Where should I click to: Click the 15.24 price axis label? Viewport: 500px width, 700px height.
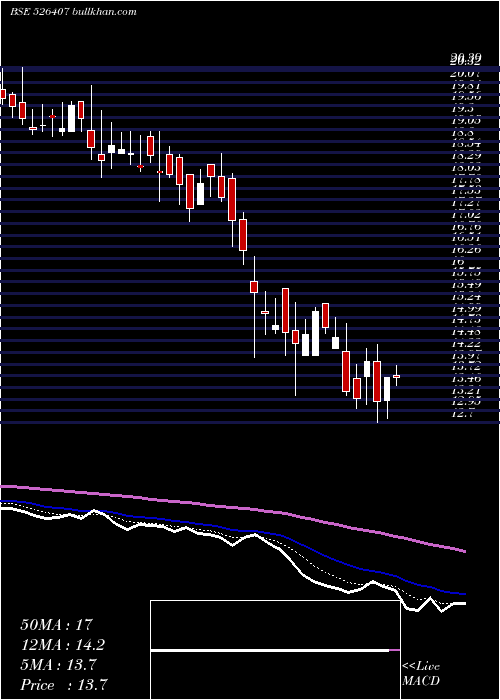(466, 297)
